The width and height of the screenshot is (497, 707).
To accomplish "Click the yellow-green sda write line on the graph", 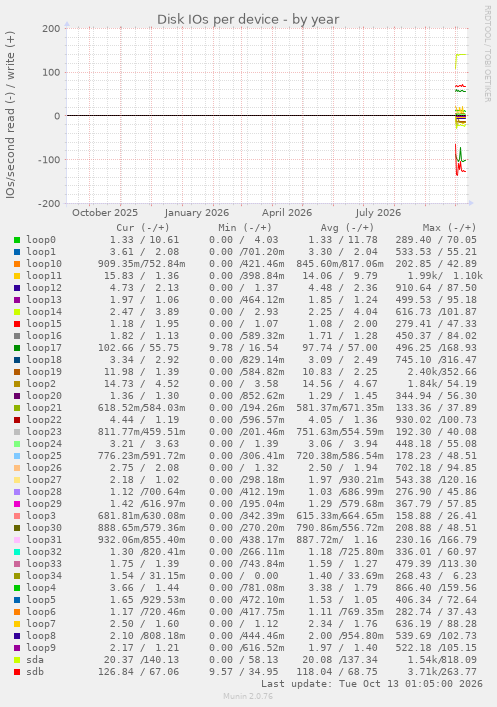I will (462, 55).
